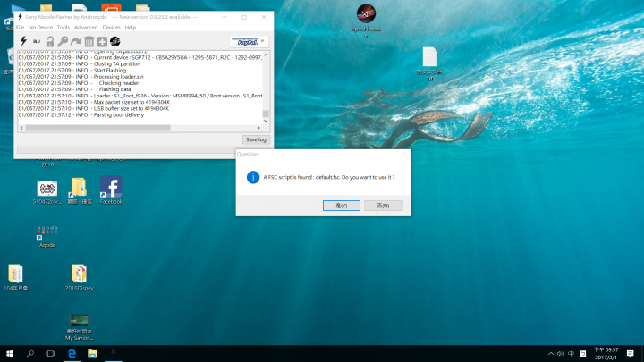Click the trash can icon in toolbar

pos(89,41)
